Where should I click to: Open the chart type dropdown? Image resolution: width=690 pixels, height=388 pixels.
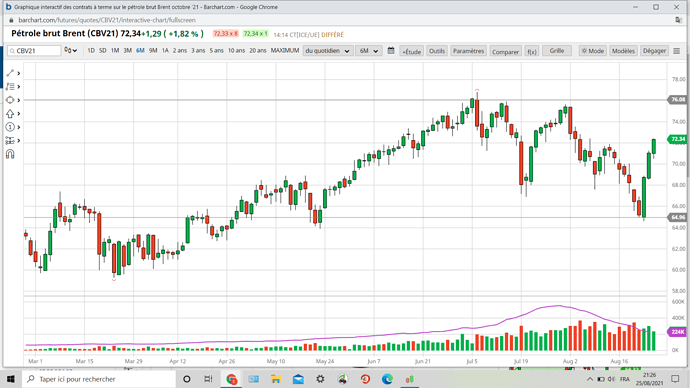coord(70,51)
